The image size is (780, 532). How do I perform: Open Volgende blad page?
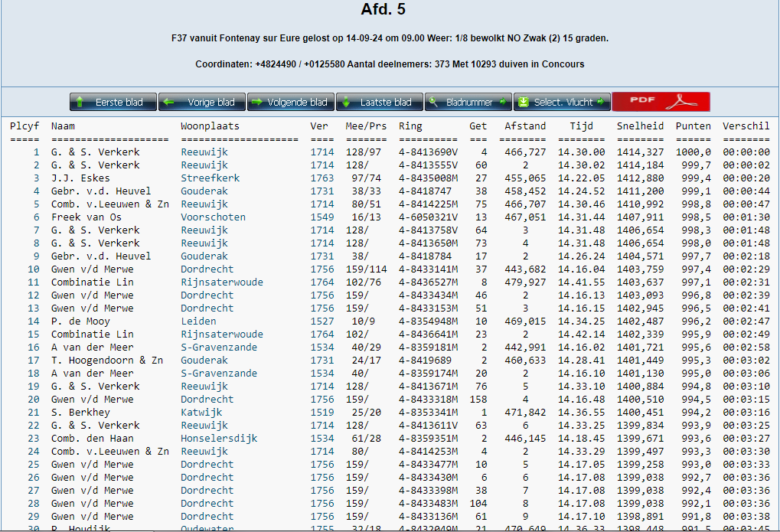coord(291,102)
